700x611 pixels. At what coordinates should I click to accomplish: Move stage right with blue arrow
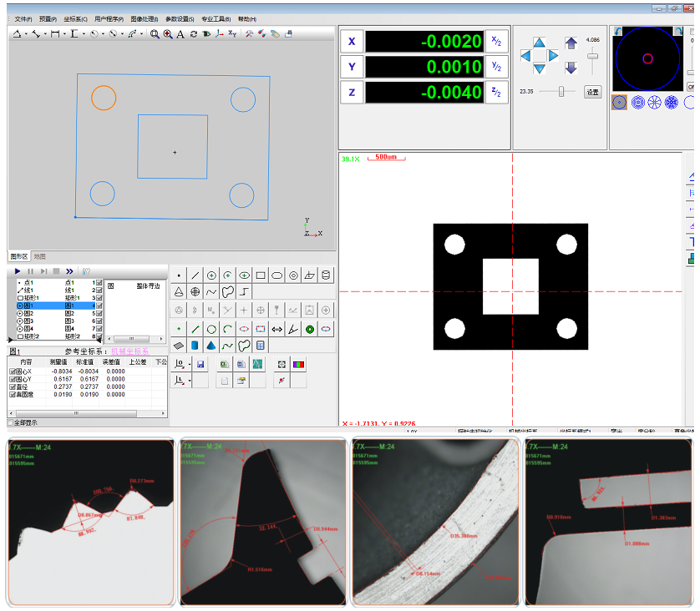point(553,56)
